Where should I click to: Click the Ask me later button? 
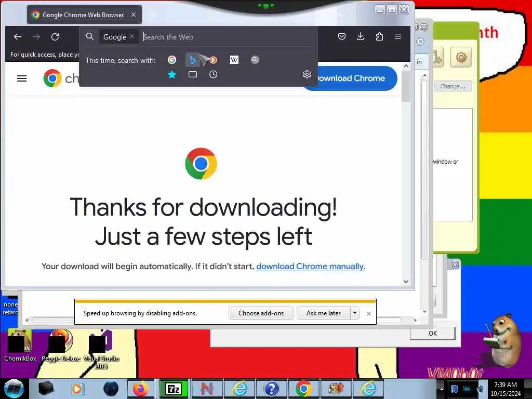(323, 313)
